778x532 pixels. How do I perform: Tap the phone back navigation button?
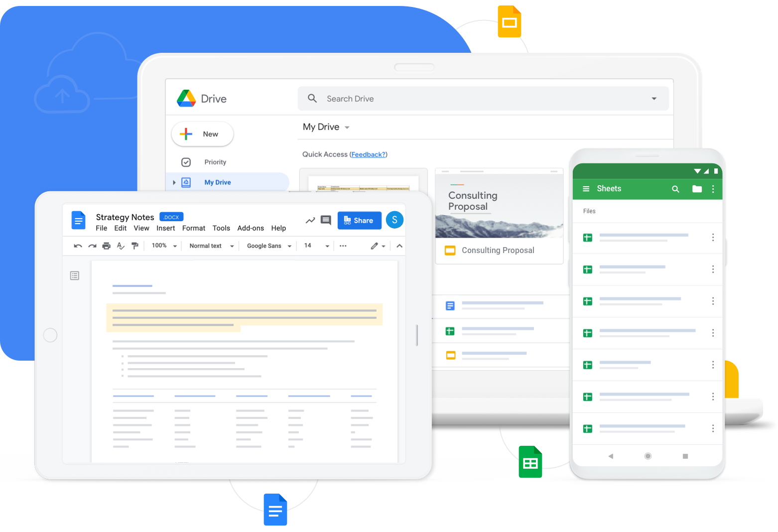(x=611, y=456)
